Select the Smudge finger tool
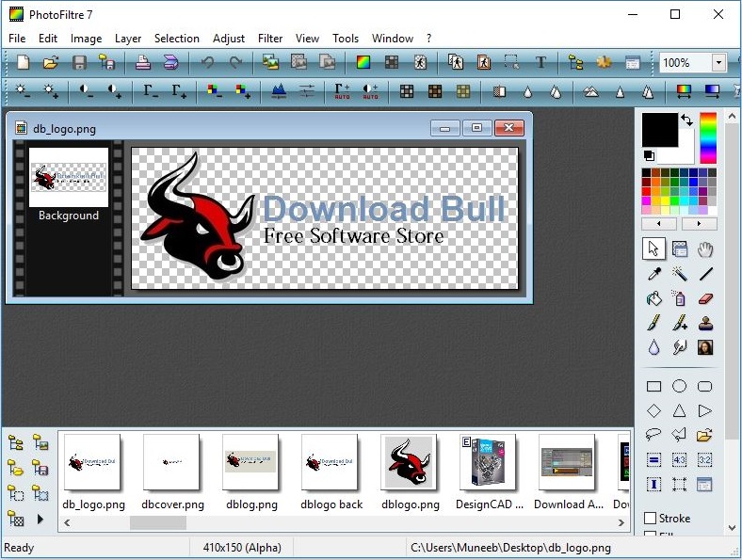 [680, 347]
